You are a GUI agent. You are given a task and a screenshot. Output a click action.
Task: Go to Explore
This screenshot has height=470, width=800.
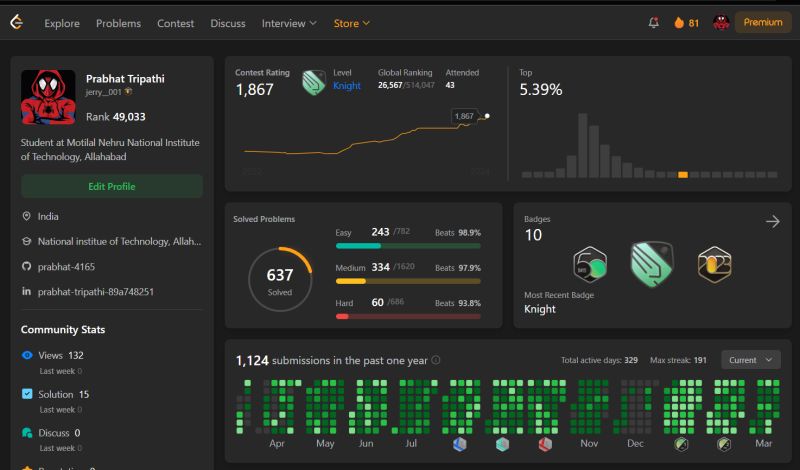coord(62,23)
